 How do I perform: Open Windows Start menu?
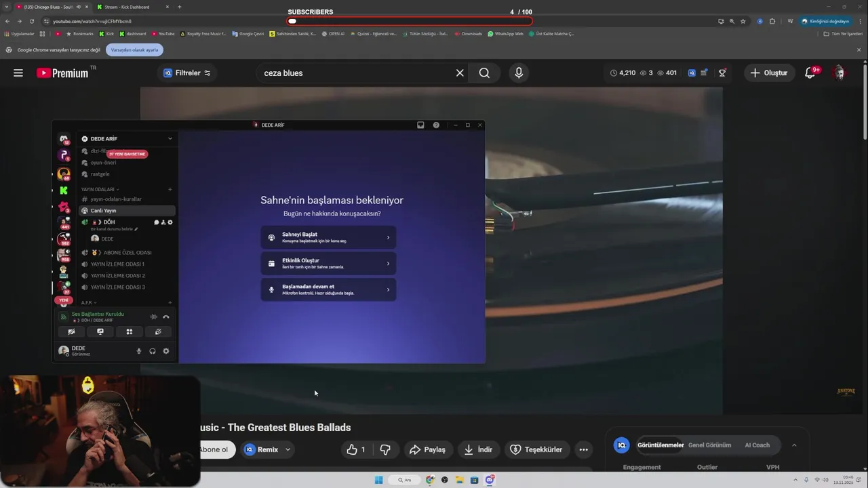(378, 480)
